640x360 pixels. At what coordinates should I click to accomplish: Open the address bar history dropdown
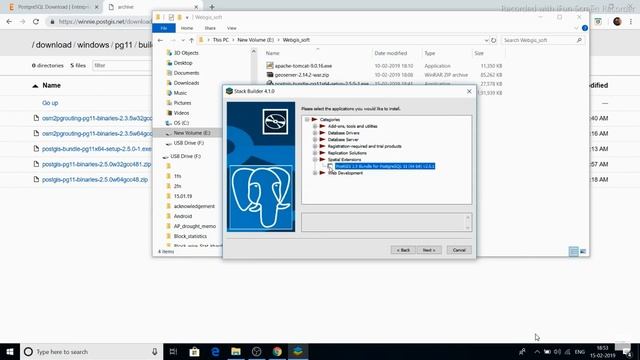(x=486, y=40)
